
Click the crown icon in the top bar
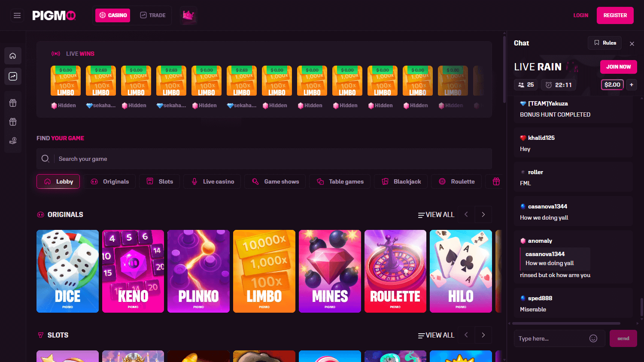[x=188, y=15]
